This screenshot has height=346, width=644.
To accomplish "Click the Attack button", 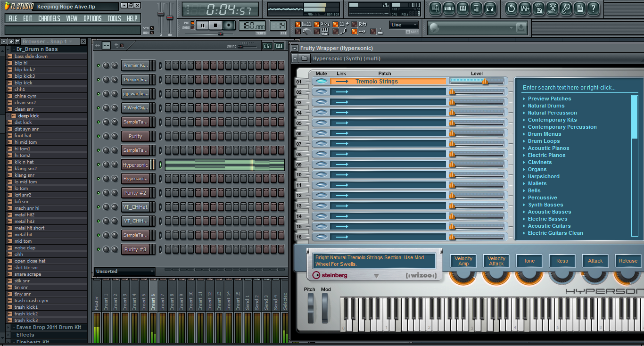I will (x=595, y=261).
